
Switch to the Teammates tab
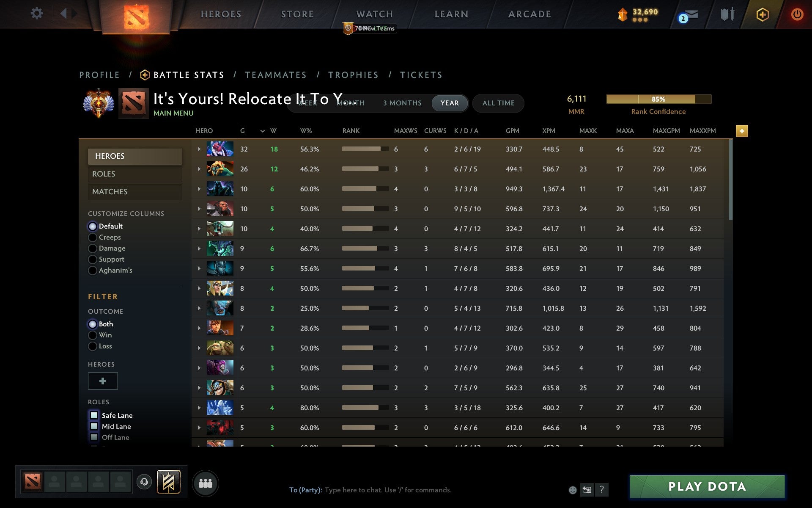click(276, 75)
